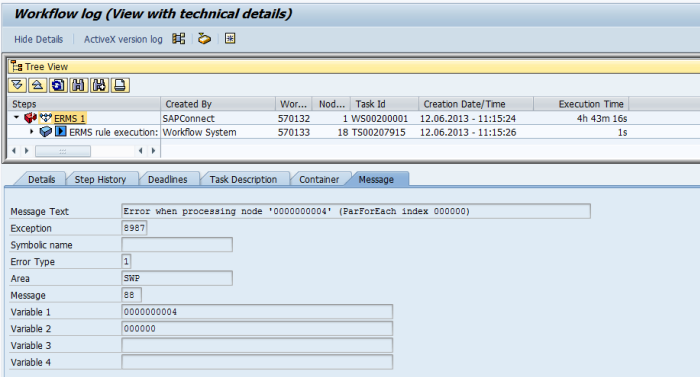The width and height of the screenshot is (700, 377).
Task: Click scroll-right arrow beside leftmost arrow
Action: (x=26, y=151)
